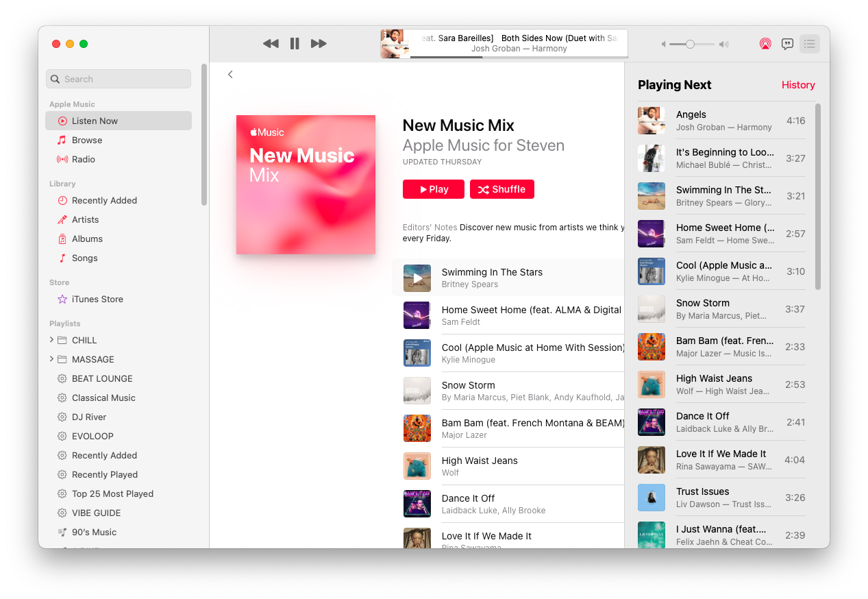Select Listen Now in the sidebar
This screenshot has width=868, height=599.
click(119, 121)
